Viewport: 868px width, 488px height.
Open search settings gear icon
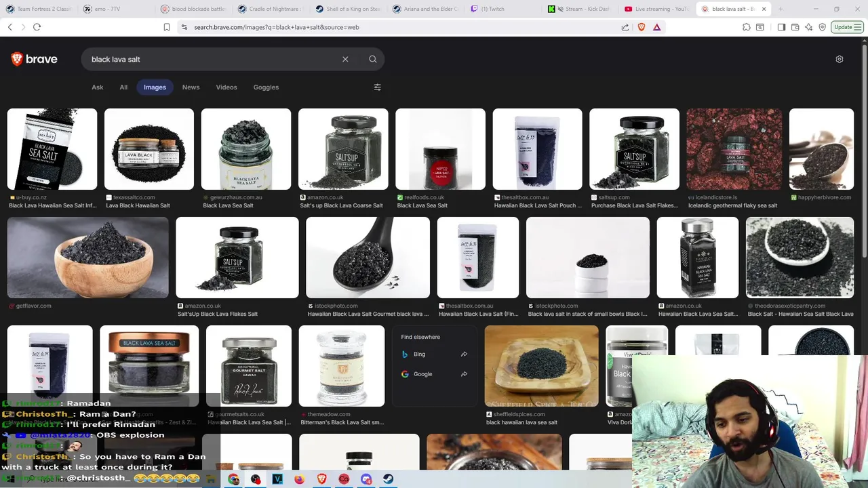pos(840,59)
